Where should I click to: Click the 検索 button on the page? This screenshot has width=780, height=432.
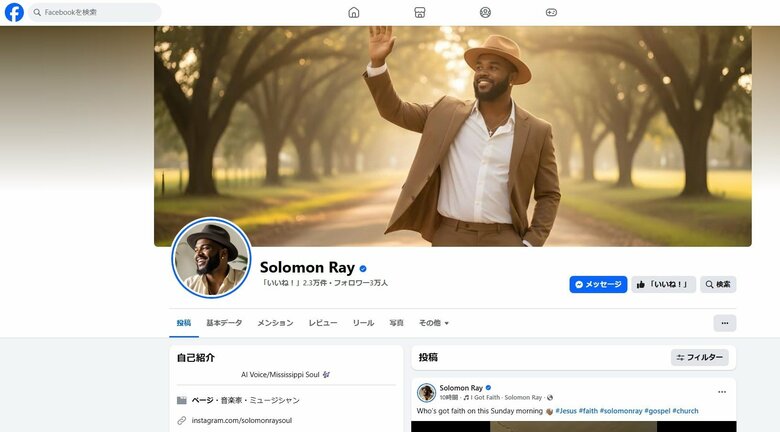[x=718, y=284]
